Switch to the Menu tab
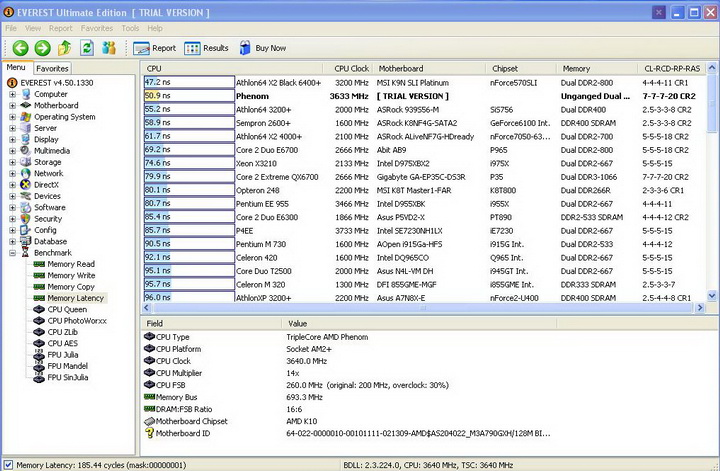 [17, 67]
